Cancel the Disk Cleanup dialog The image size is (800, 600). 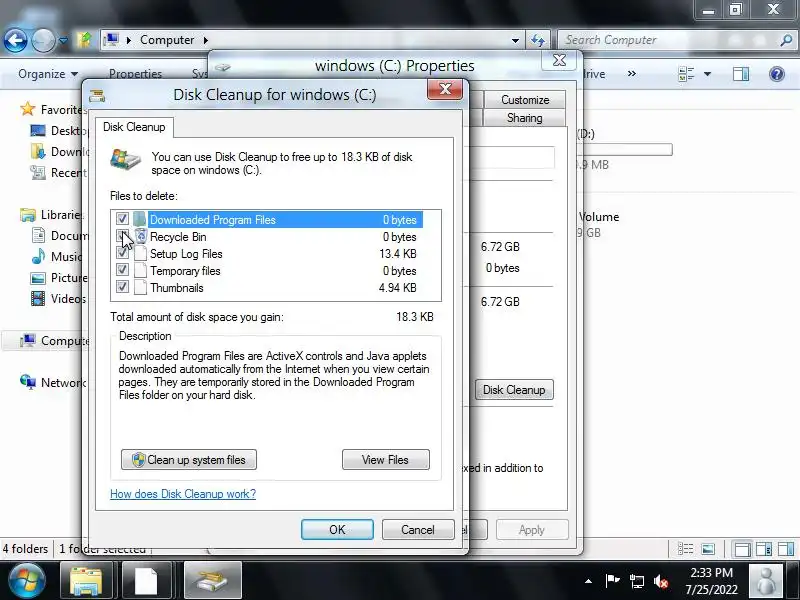tap(418, 530)
